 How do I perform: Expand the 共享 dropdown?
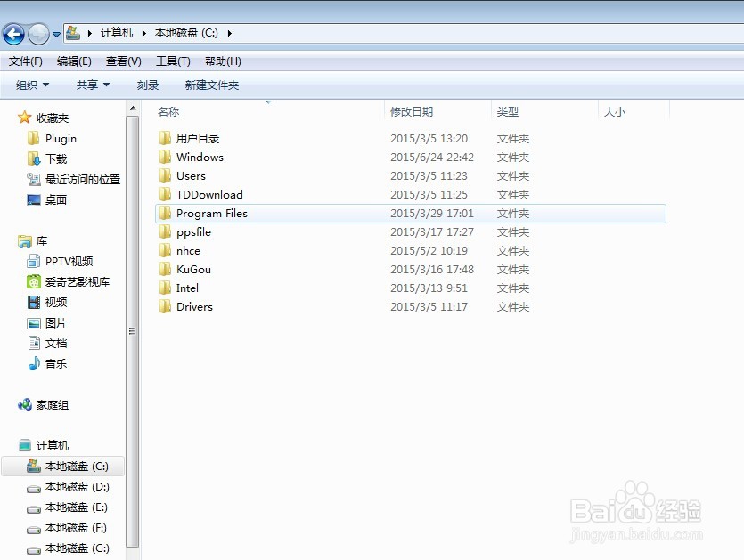point(89,85)
